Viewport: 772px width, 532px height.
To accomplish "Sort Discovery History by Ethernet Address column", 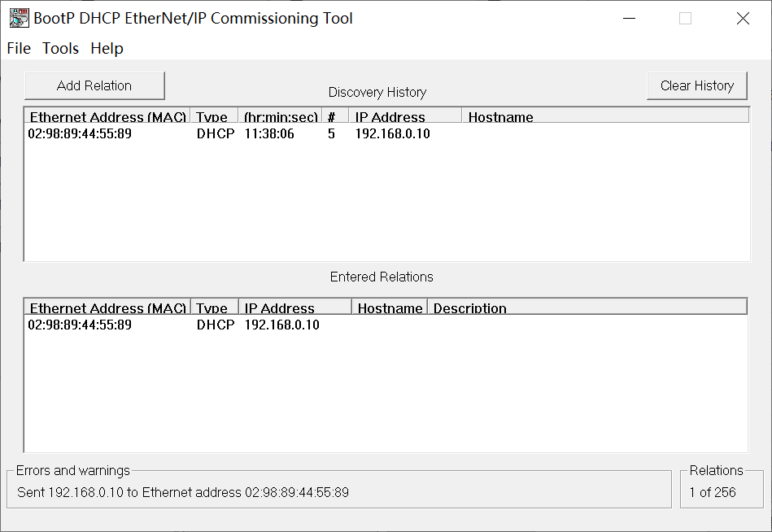I will 107,116.
